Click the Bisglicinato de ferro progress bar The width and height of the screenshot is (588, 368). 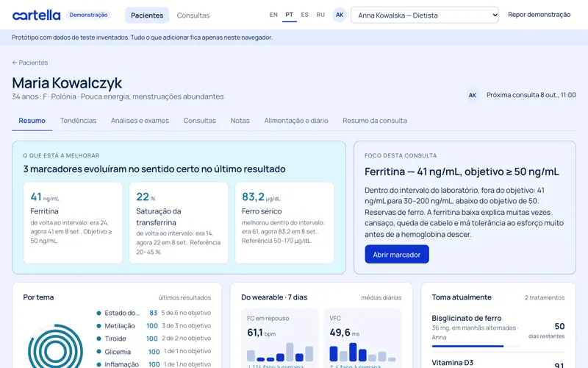pyautogui.click(x=476, y=346)
